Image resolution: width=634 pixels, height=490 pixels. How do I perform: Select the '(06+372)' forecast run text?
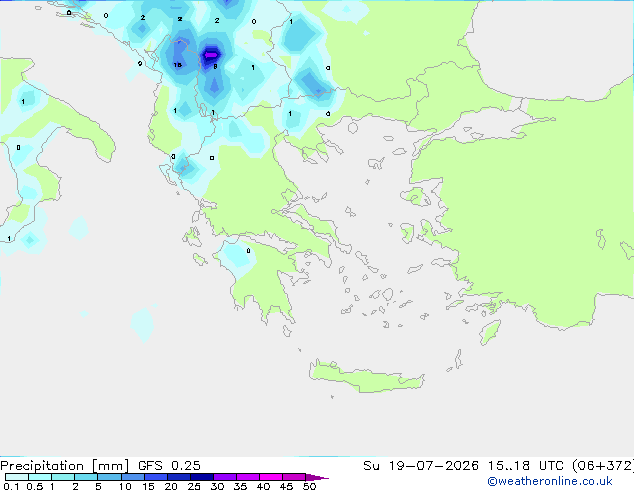(x=603, y=466)
